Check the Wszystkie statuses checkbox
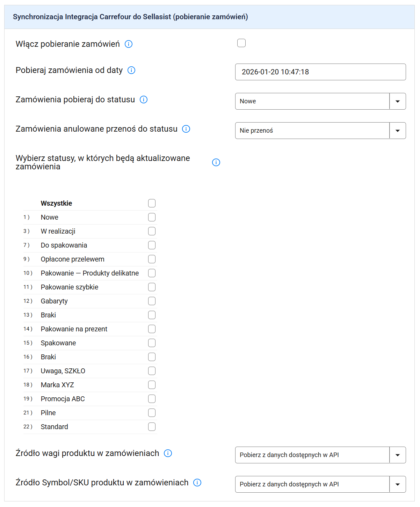Screen dimensions: 420x507 (x=152, y=203)
